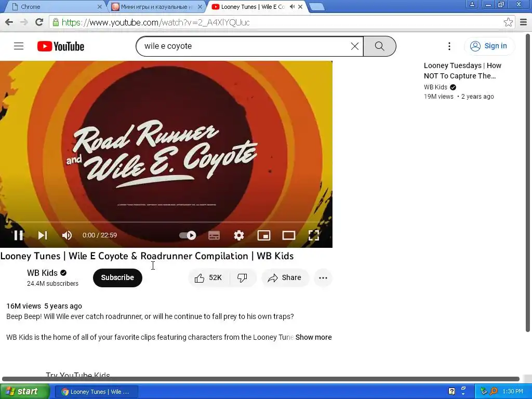
Task: Close the Looney Tunes tab
Action: click(300, 6)
